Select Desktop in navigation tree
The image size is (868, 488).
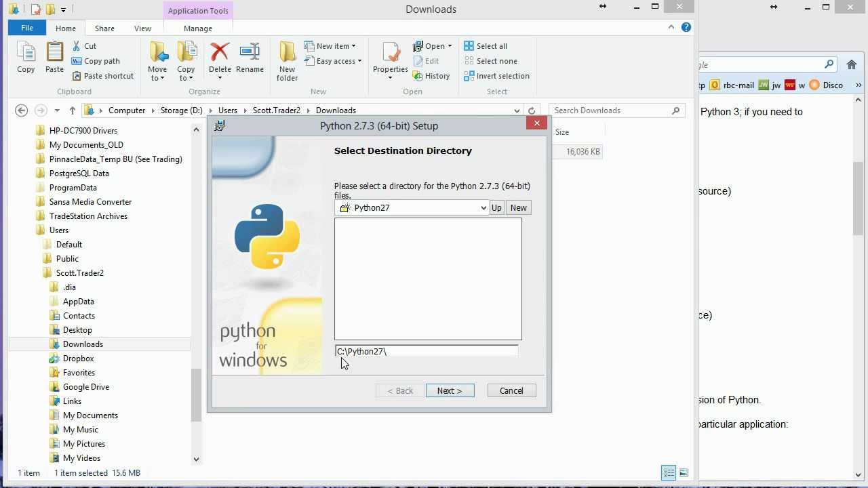tap(77, 330)
